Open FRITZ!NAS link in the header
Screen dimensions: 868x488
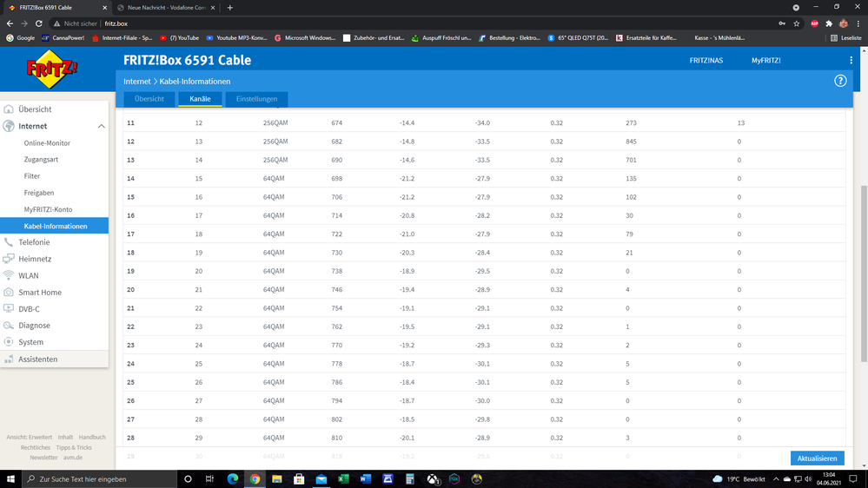click(x=706, y=60)
